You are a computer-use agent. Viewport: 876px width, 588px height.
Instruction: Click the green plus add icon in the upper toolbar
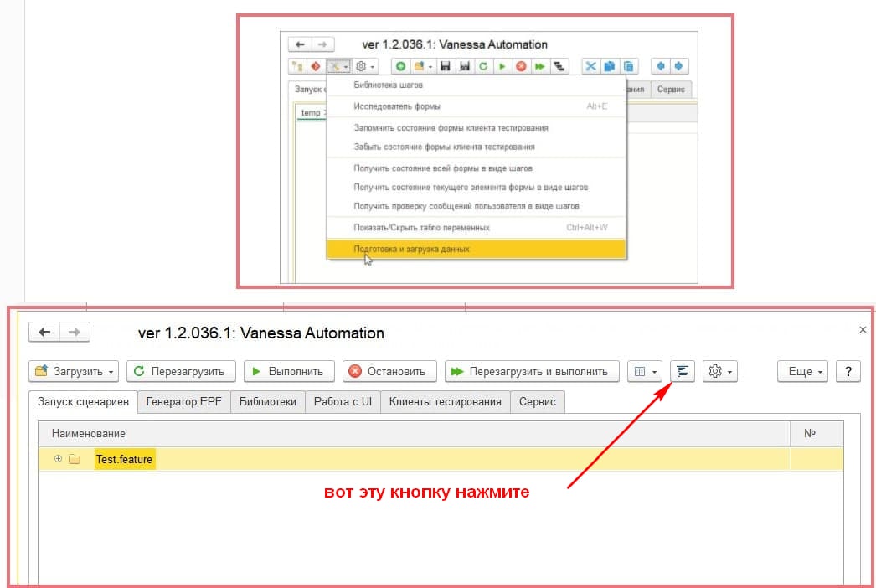pos(400,66)
